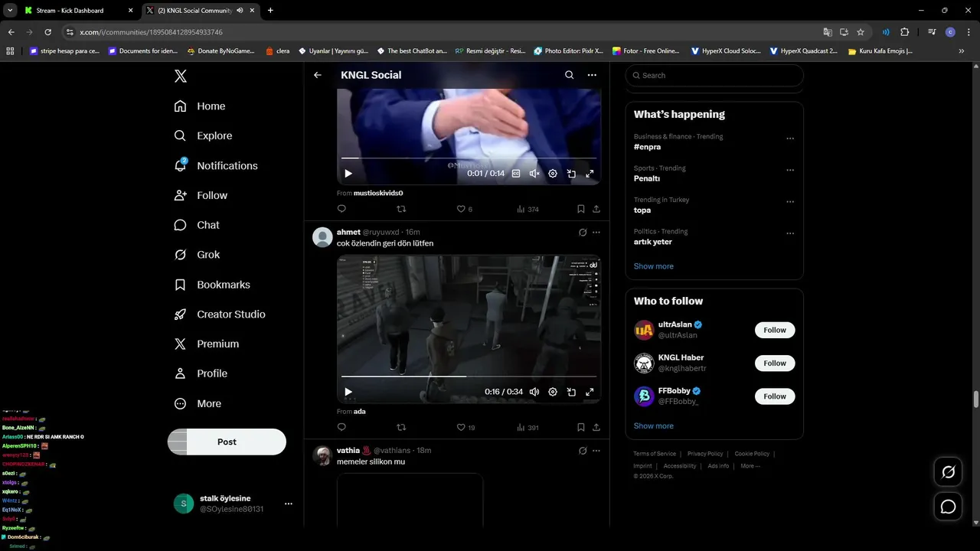Click the X search input field
The width and height of the screenshot is (980, 551).
[714, 75]
